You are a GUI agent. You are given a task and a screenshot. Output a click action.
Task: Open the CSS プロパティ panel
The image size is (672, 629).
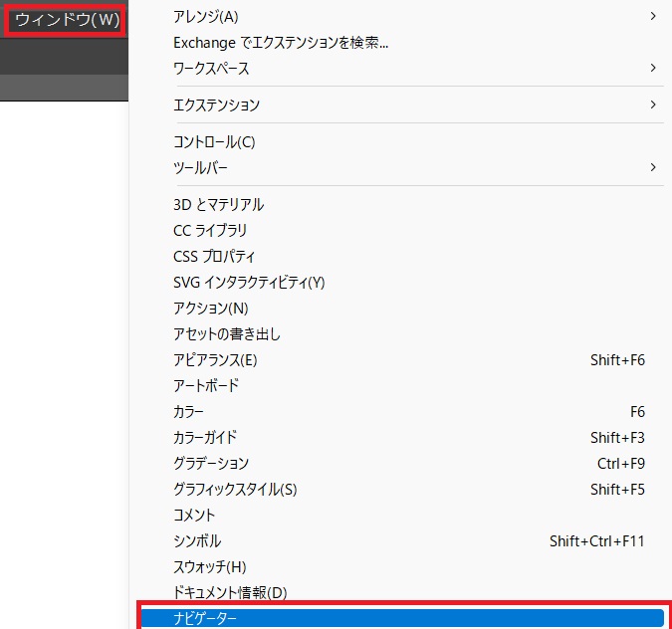[214, 257]
